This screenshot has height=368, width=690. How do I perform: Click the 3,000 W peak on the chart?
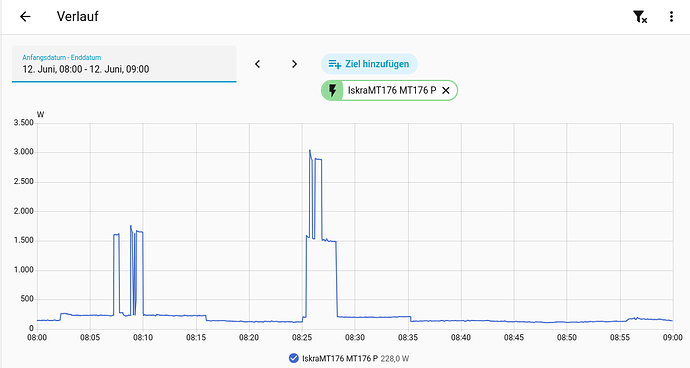(x=310, y=151)
